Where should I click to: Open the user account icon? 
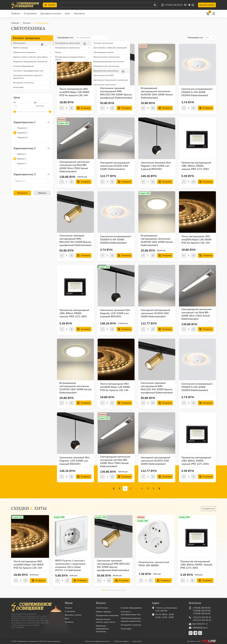[x=214, y=13]
